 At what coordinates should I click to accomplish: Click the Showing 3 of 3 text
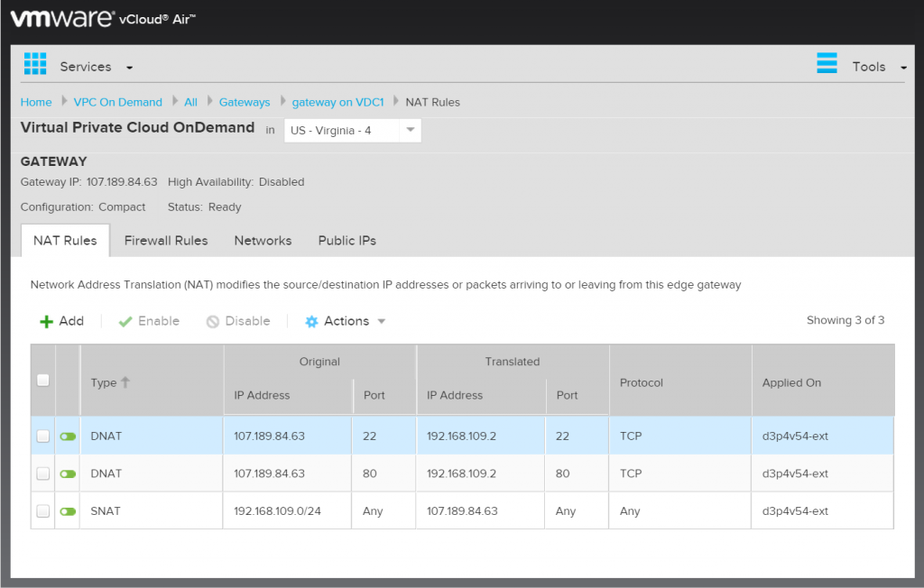(x=845, y=320)
